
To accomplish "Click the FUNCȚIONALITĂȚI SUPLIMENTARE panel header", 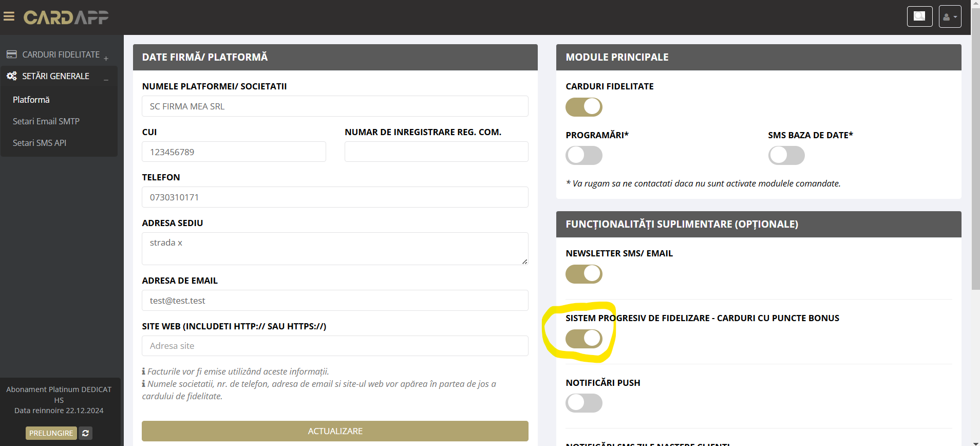I will click(x=759, y=224).
